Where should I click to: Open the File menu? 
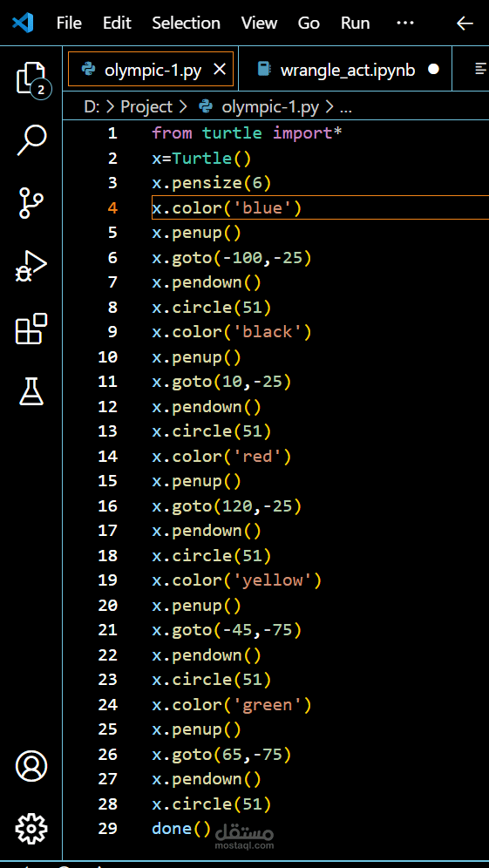[x=69, y=24]
